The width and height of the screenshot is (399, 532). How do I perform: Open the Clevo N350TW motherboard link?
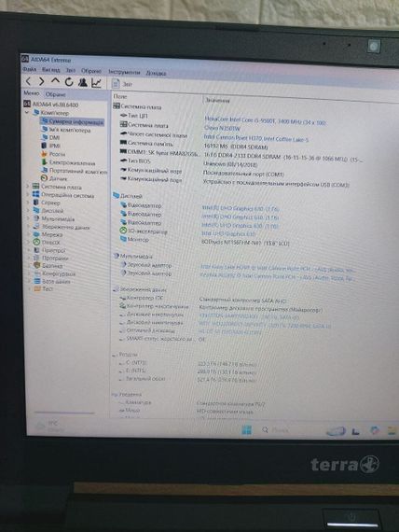223,128
